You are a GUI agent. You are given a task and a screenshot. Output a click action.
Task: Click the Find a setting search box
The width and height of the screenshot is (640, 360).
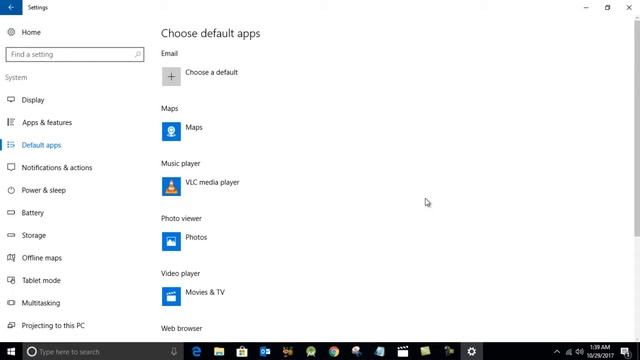click(75, 54)
